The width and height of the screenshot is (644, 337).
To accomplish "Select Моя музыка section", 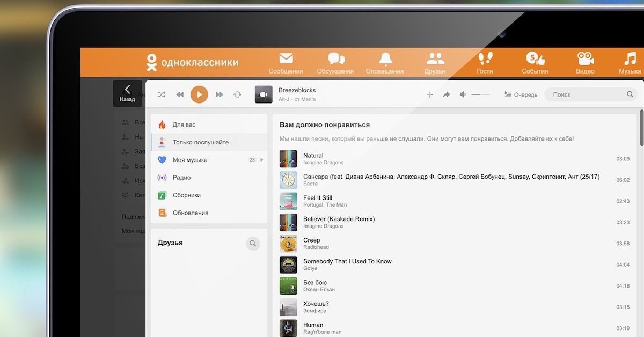I will click(209, 160).
